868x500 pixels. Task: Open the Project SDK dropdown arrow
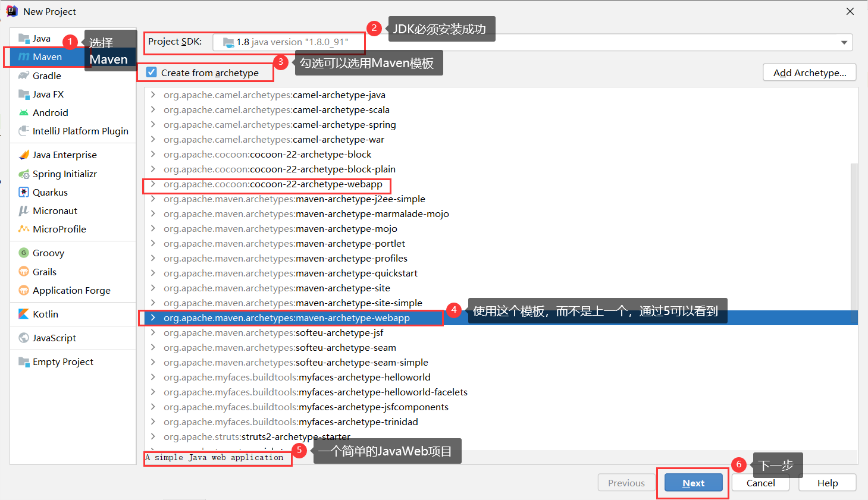[844, 42]
